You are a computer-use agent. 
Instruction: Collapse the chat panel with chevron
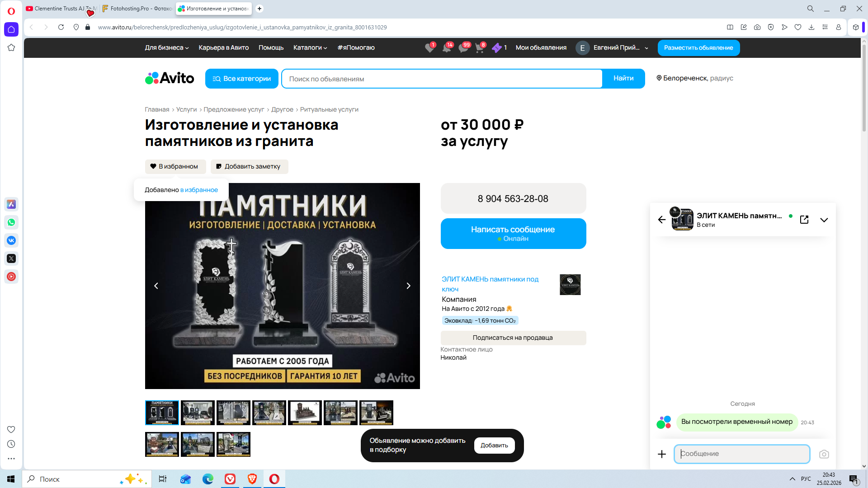coord(824,220)
